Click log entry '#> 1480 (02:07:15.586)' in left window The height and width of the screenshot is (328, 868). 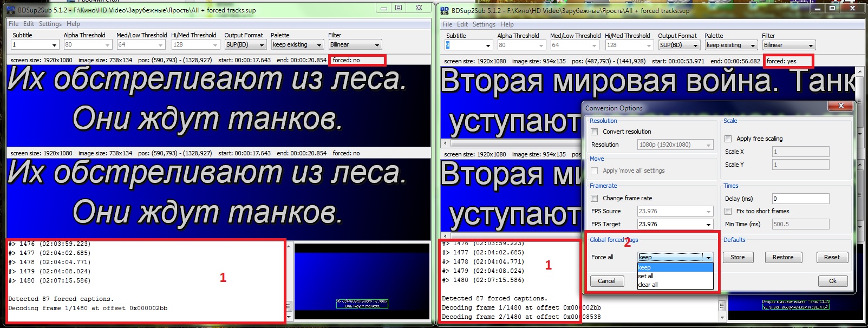pos(50,280)
